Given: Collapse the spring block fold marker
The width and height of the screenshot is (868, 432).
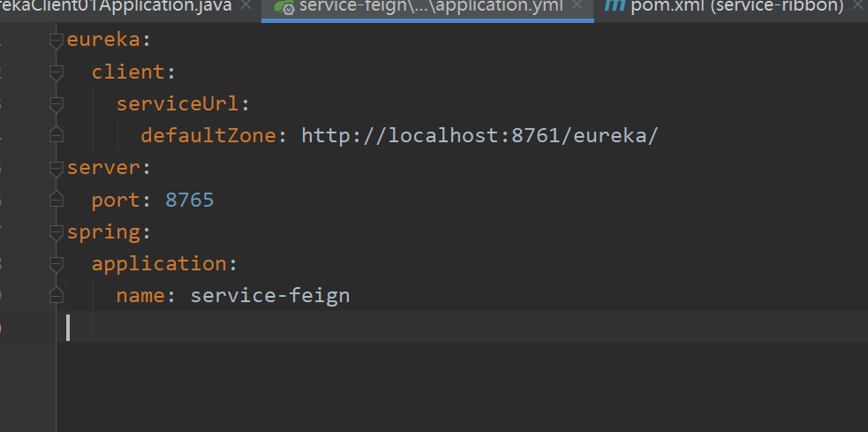Looking at the screenshot, I should tap(57, 232).
